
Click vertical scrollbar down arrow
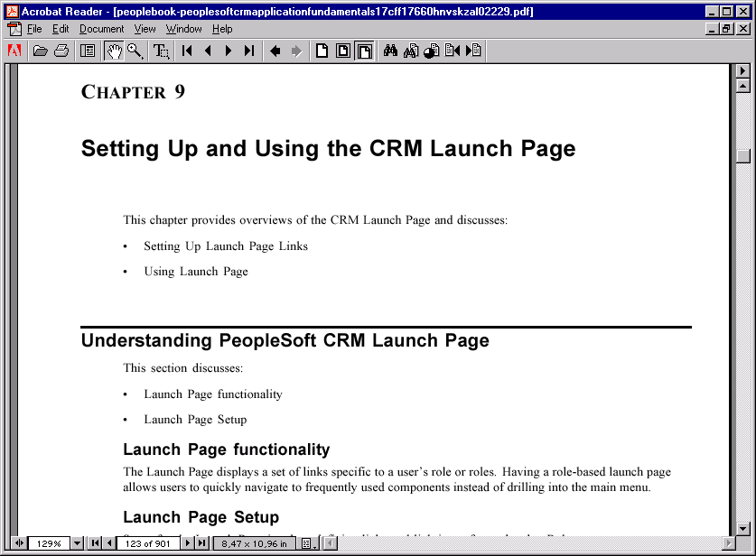743,528
